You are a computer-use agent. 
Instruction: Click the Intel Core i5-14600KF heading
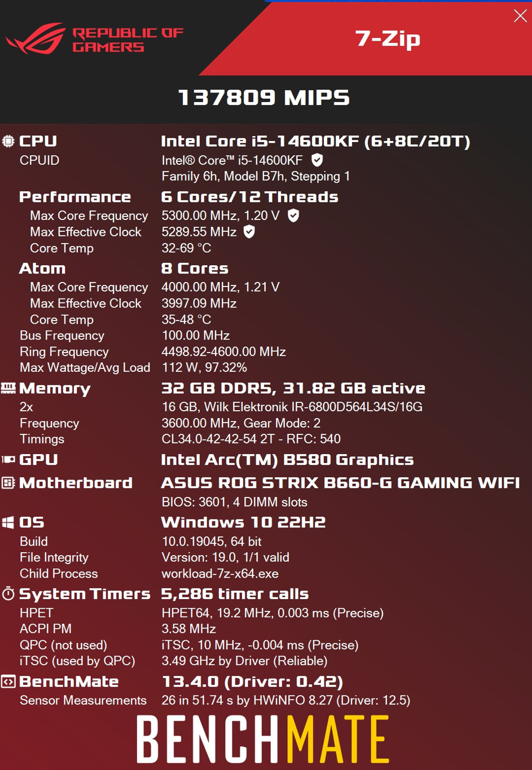coord(315,141)
